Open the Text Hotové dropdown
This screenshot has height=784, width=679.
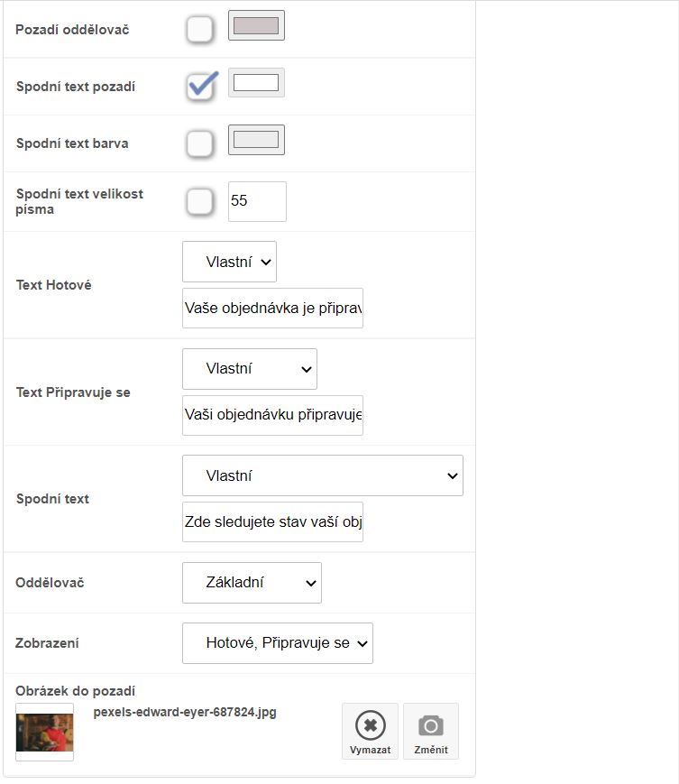[229, 262]
